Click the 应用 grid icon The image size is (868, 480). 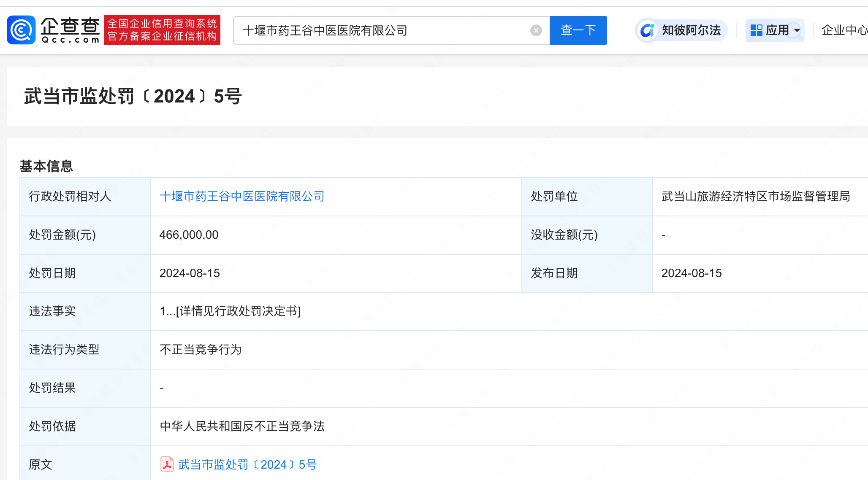click(x=756, y=30)
